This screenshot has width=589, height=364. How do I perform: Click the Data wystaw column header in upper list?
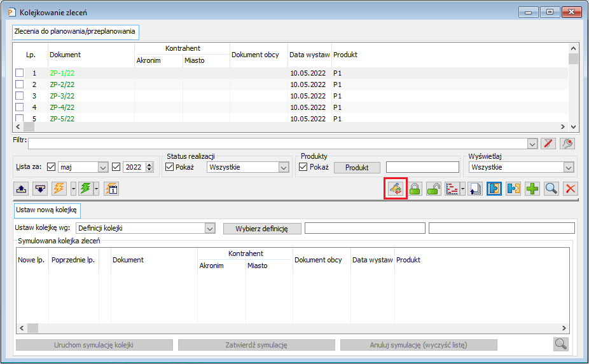[310, 55]
